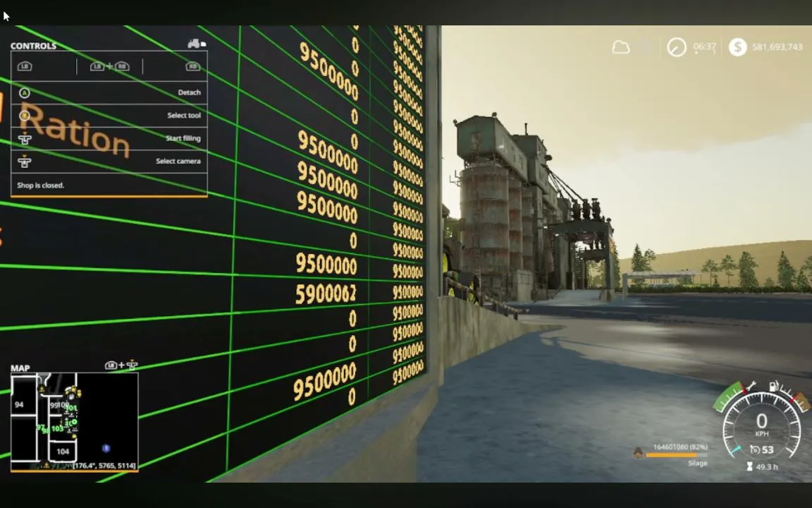Click the tractor vehicle icon beside CONTROLS
Viewport: 812px width, 508px height.
[x=197, y=44]
